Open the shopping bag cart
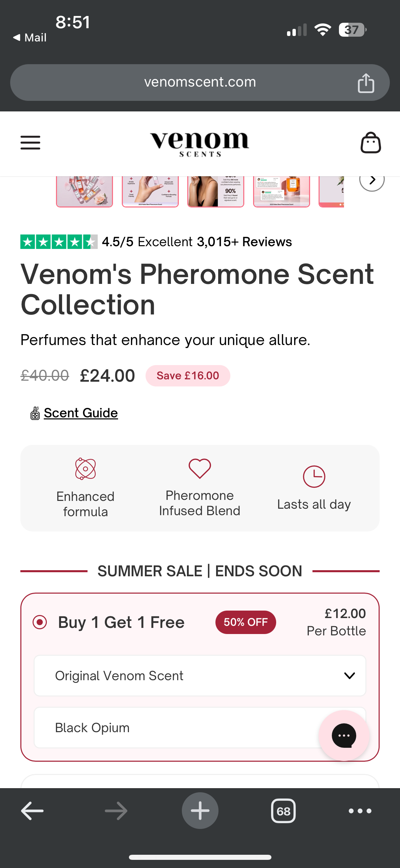Viewport: 400px width, 868px height. pos(370,143)
